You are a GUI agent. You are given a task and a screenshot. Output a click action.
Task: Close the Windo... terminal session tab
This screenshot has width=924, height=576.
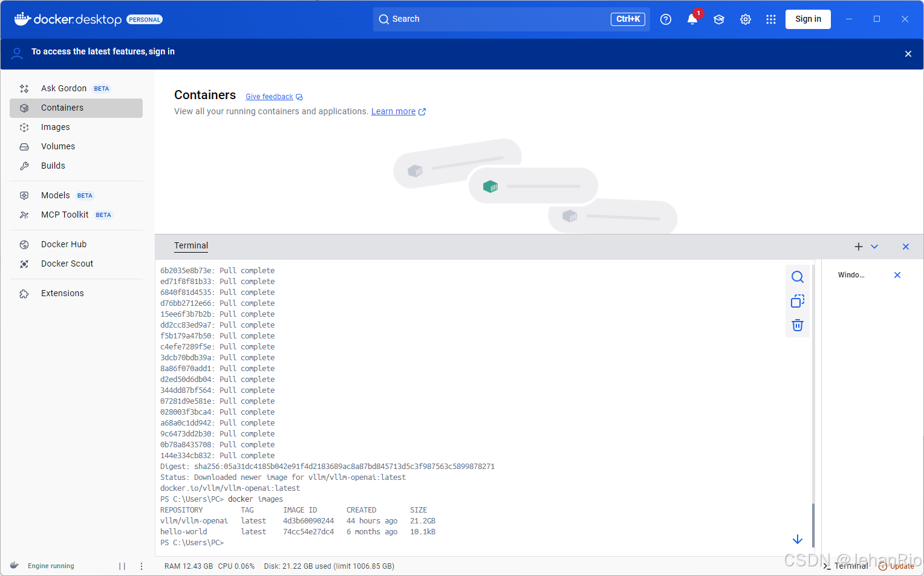(897, 275)
